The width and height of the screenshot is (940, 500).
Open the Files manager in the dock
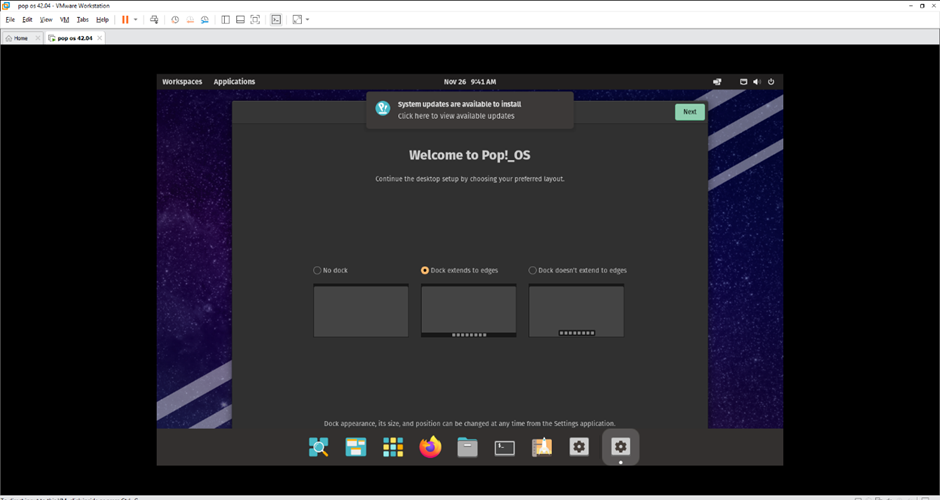pos(467,447)
